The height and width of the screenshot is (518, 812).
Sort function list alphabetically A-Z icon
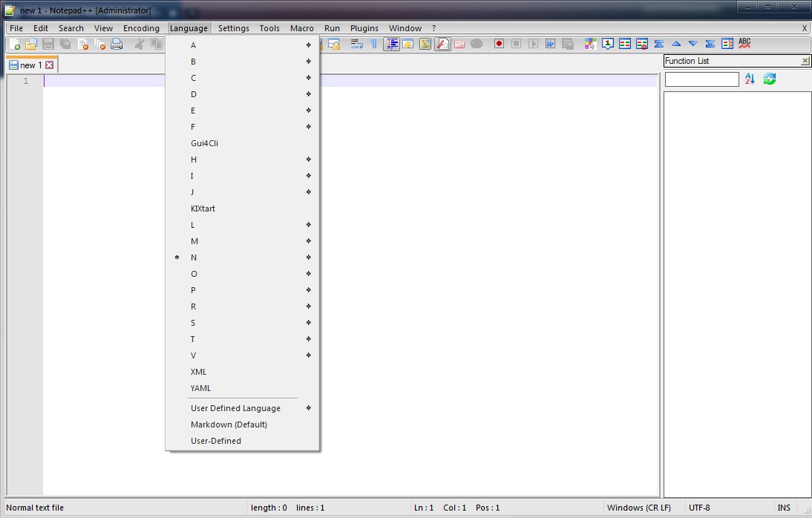(750, 79)
